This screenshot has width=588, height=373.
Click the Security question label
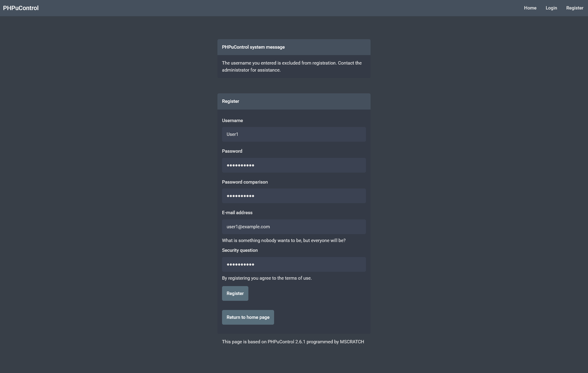tap(239, 250)
